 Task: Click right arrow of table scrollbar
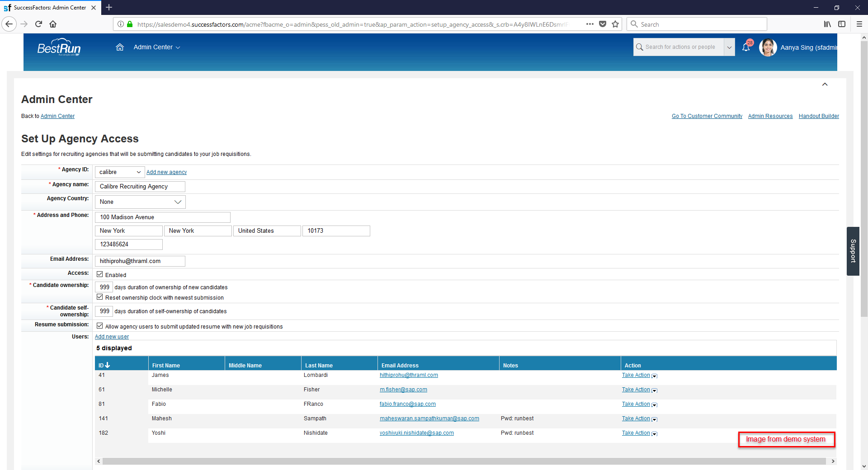coord(833,461)
